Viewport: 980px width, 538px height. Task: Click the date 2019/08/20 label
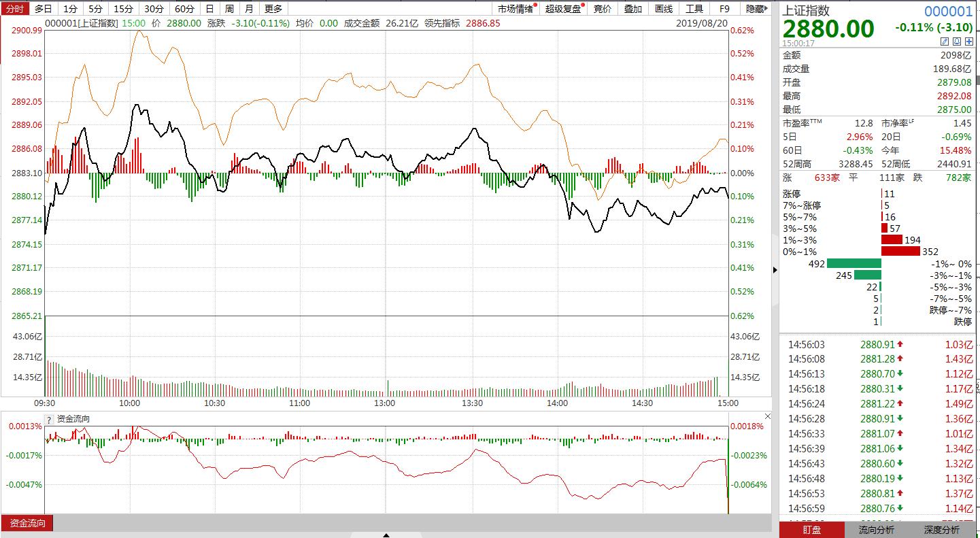(x=703, y=23)
